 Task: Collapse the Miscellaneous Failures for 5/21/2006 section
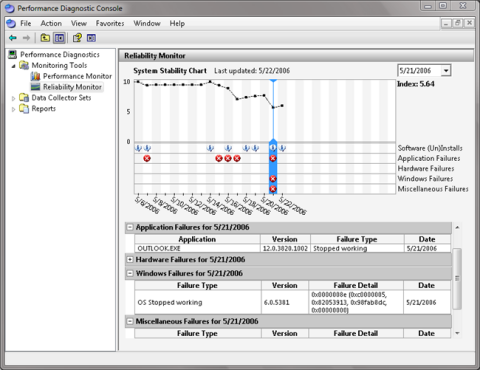[x=130, y=321]
